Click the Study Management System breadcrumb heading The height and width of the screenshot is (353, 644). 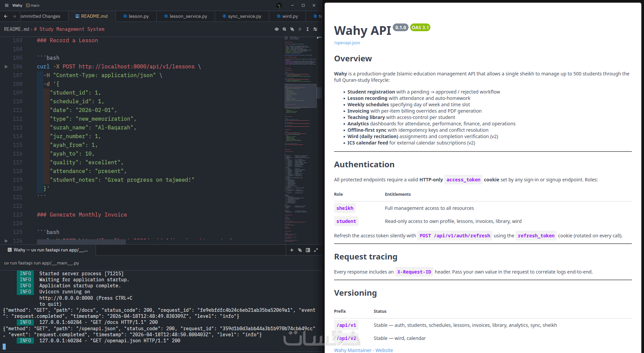tap(69, 29)
